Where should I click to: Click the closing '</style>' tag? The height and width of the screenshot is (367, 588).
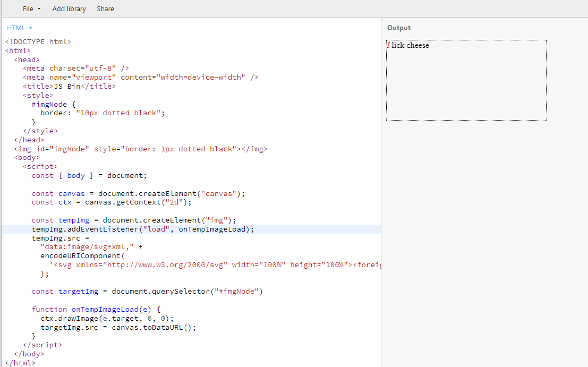pos(40,131)
